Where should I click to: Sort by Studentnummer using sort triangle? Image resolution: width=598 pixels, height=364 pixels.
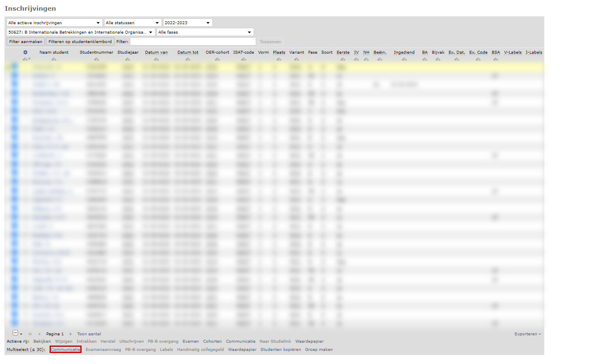click(96, 59)
